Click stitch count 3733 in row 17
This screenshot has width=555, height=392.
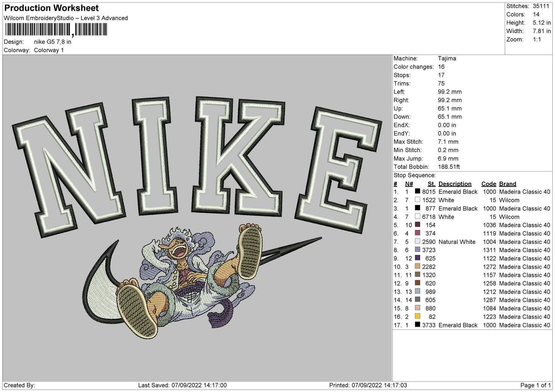429,325
